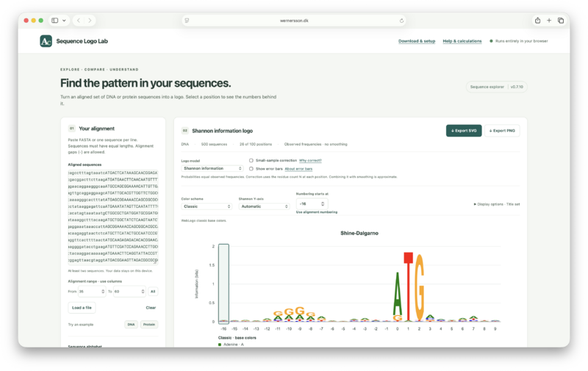Go forward using the browser forward arrow
Image resolution: width=588 pixels, height=371 pixels.
pyautogui.click(x=90, y=21)
